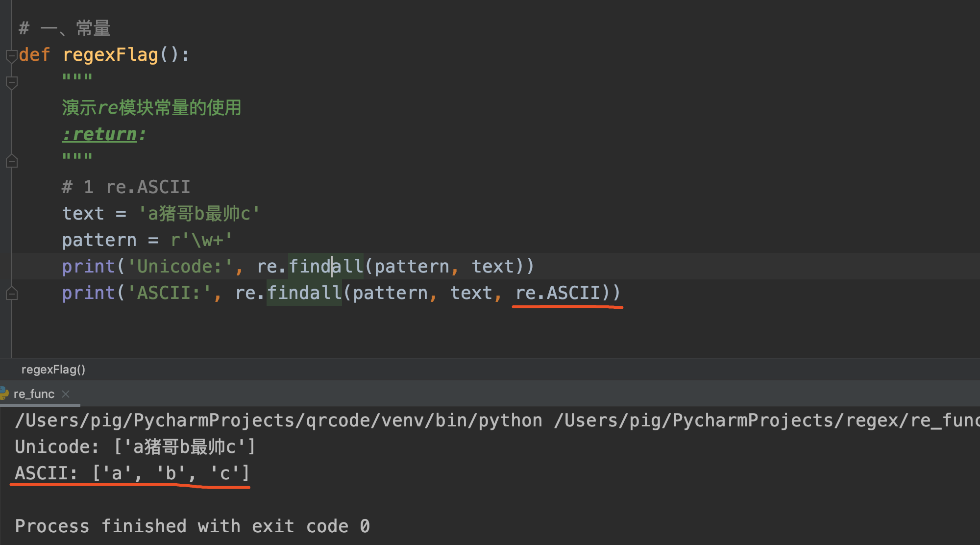Click the Process finished with exit code 0 message
This screenshot has width=980, height=545.
tap(191, 525)
